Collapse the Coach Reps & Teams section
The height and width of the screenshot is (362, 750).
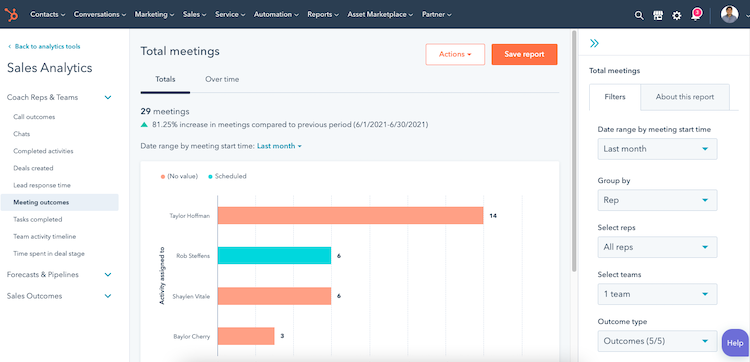pos(108,98)
